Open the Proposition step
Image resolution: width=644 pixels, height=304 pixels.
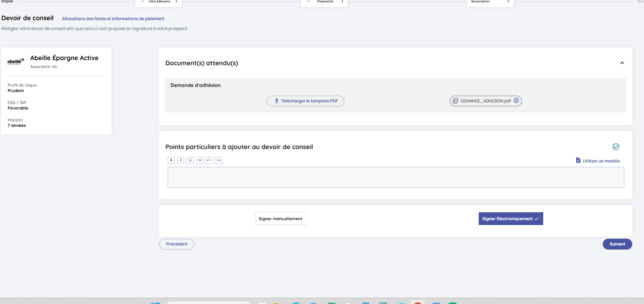point(325,2)
